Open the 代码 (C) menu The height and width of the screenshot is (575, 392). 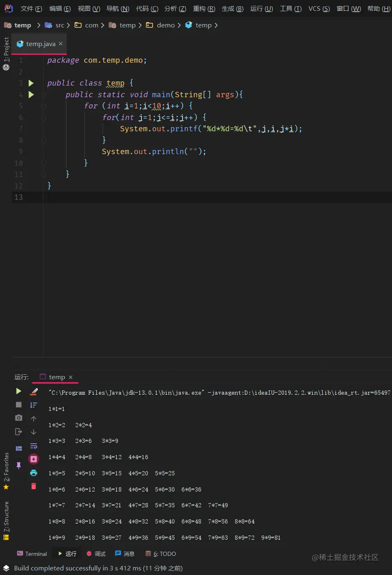coord(147,9)
